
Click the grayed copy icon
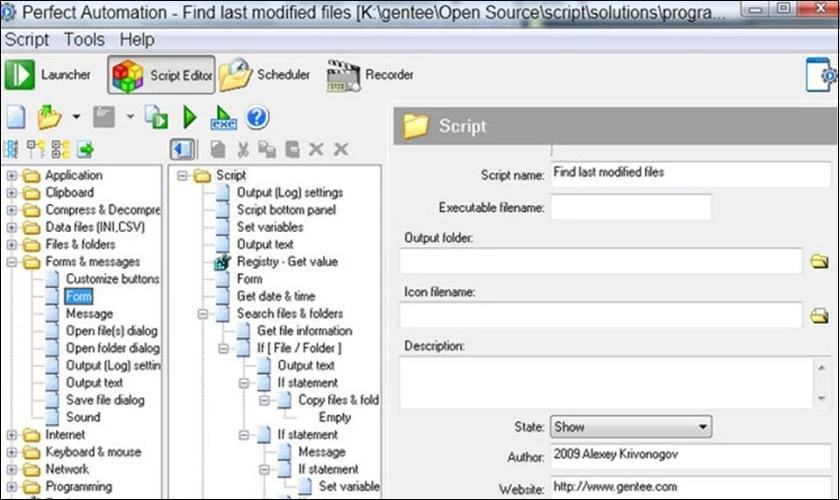tap(267, 150)
